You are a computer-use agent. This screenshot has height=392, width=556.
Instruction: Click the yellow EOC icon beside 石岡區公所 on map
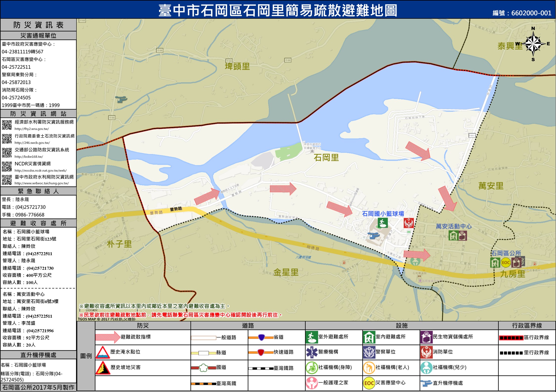(x=506, y=262)
